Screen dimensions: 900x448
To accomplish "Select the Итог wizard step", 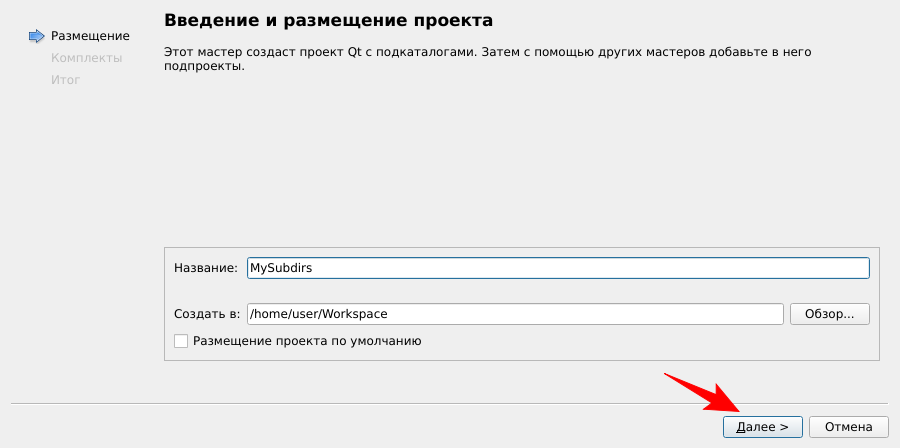I will (x=65, y=80).
